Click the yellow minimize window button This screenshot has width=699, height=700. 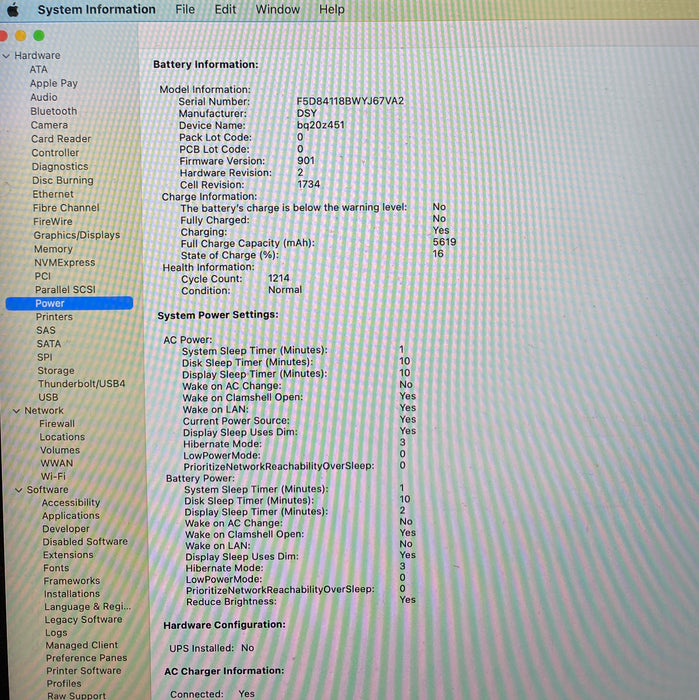click(21, 35)
